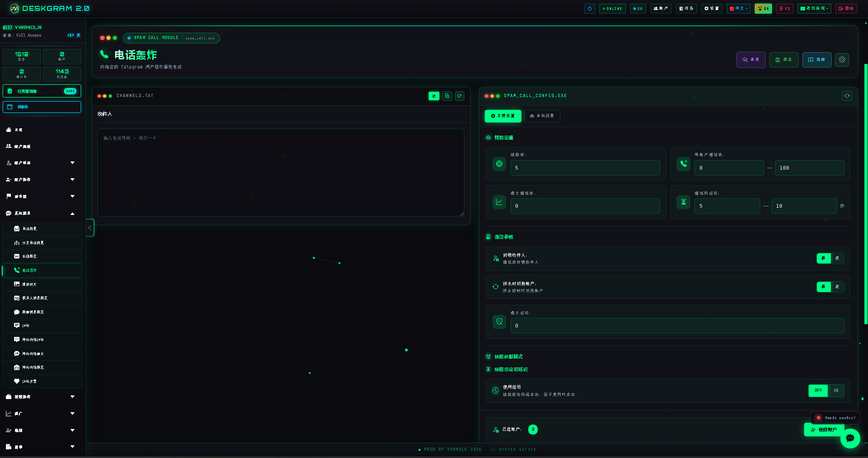Click the refresh icon in CHANNELS.TXT header

459,96
